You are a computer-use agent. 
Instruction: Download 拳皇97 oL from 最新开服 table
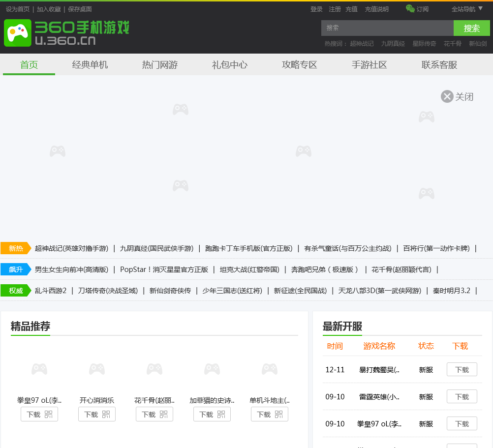click(462, 423)
